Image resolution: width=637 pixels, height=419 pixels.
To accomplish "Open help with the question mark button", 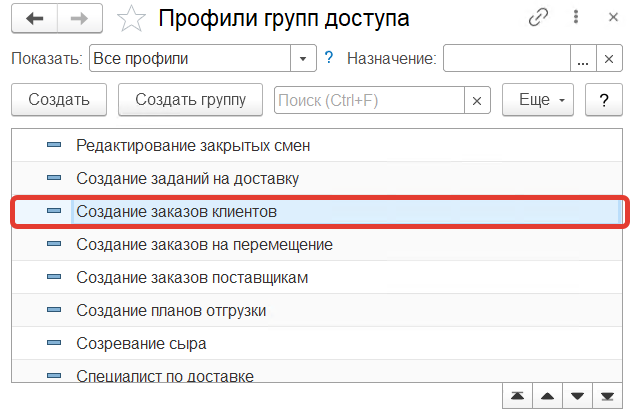I will pyautogui.click(x=603, y=100).
